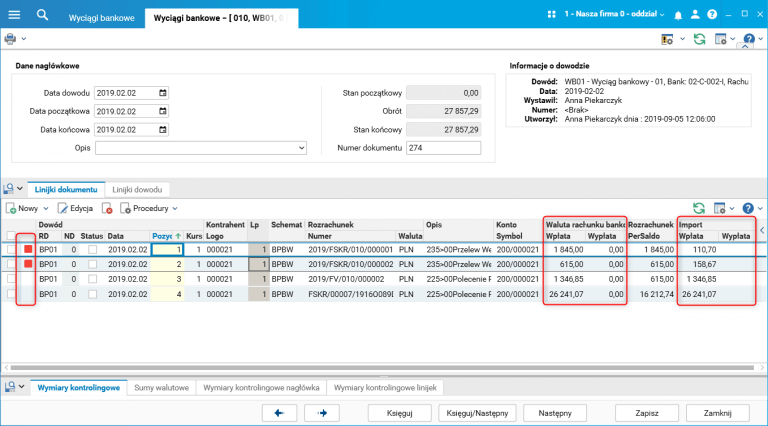Viewport: 768px width, 426px height.
Task: Refresh the document lines grid
Action: tap(699, 208)
